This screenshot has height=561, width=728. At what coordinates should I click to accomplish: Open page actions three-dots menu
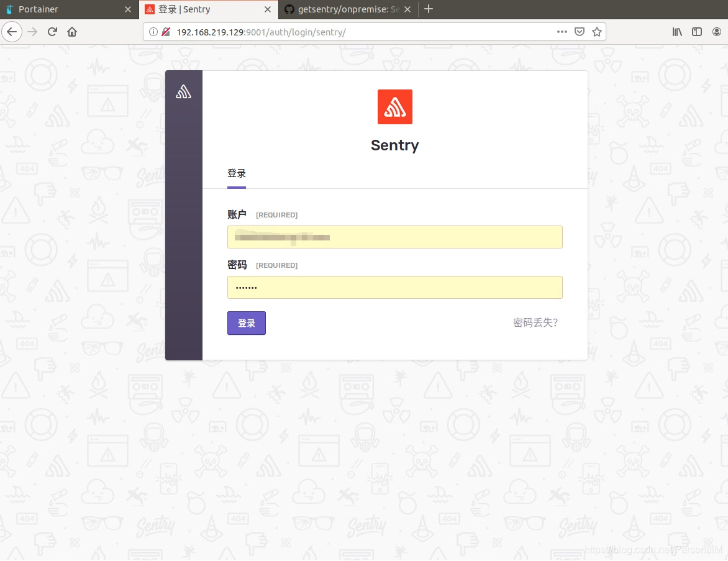[562, 32]
